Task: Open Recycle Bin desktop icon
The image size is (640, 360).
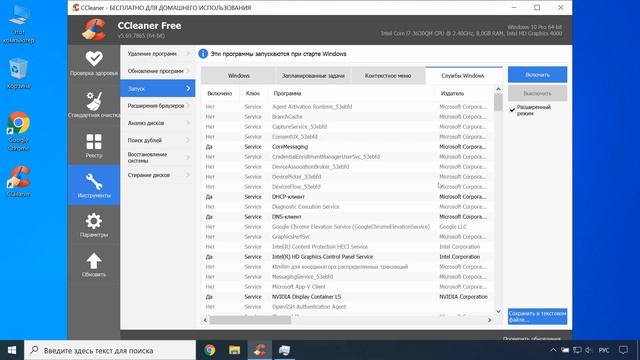Action: coord(18,73)
